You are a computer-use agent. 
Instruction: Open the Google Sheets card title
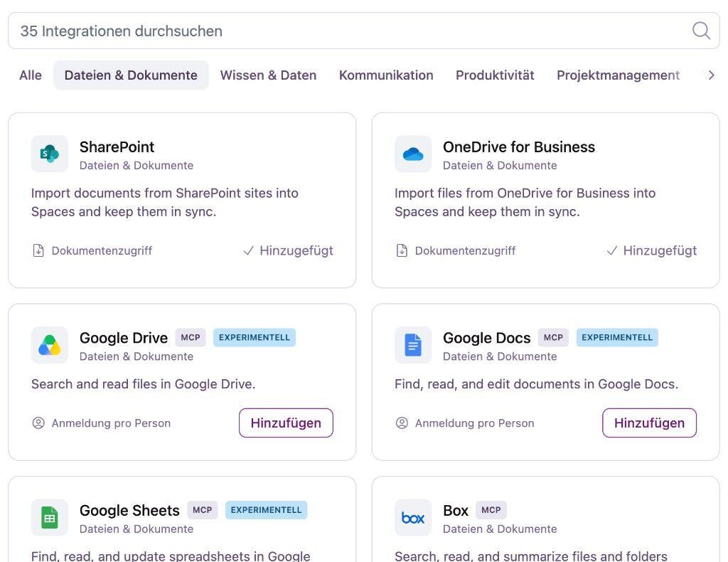coord(129,511)
